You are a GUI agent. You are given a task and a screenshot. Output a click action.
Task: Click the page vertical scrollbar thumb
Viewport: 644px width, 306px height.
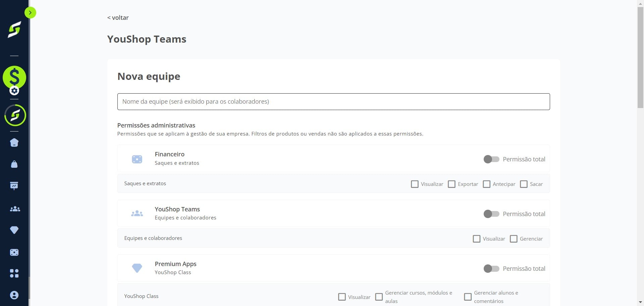(640, 57)
